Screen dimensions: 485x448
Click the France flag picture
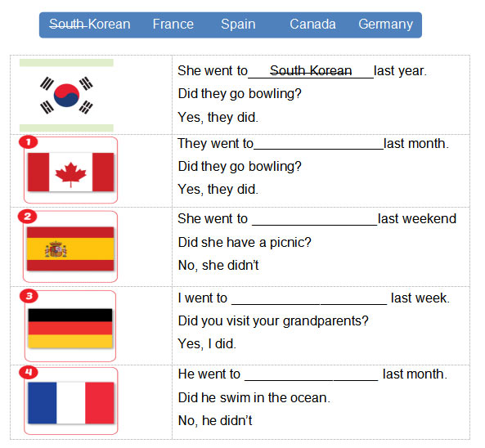pos(71,403)
